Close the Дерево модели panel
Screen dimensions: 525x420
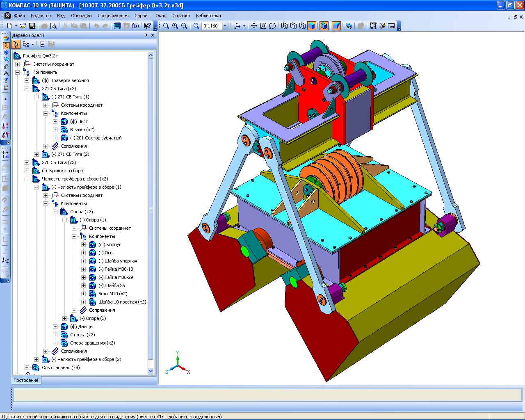(x=153, y=35)
